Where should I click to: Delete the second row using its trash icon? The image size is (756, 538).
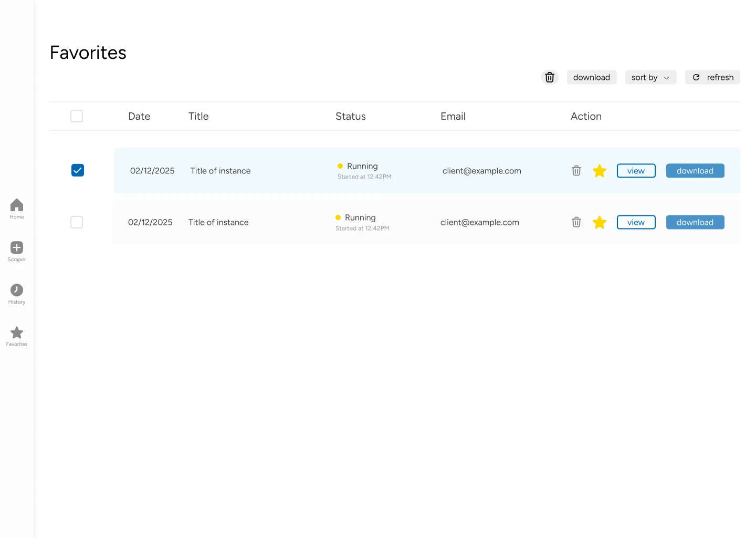point(576,222)
